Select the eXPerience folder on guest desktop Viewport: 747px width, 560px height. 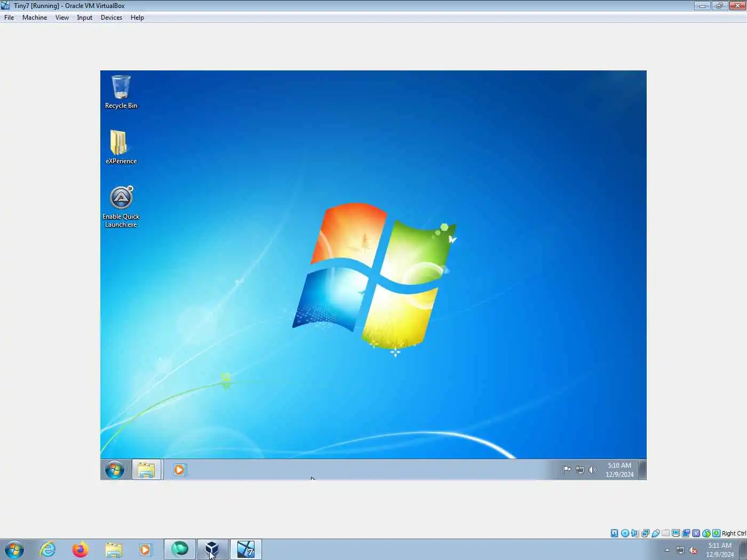pos(121,147)
